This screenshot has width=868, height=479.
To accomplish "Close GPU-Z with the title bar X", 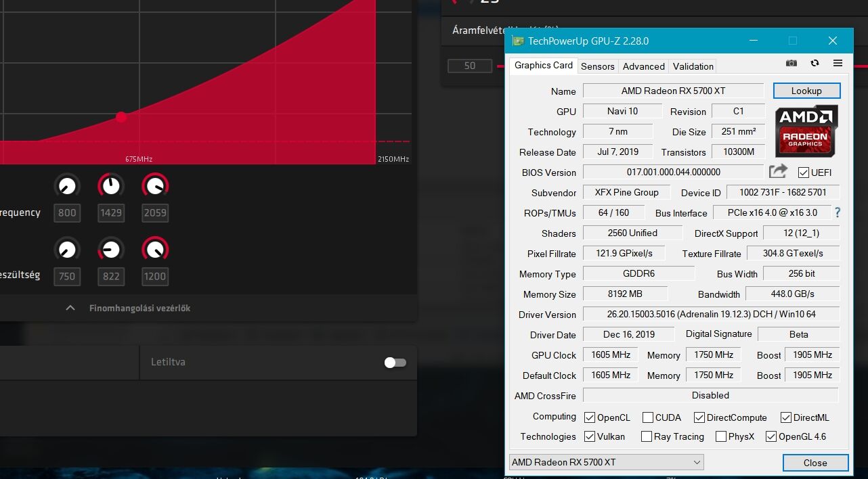I will pyautogui.click(x=833, y=41).
